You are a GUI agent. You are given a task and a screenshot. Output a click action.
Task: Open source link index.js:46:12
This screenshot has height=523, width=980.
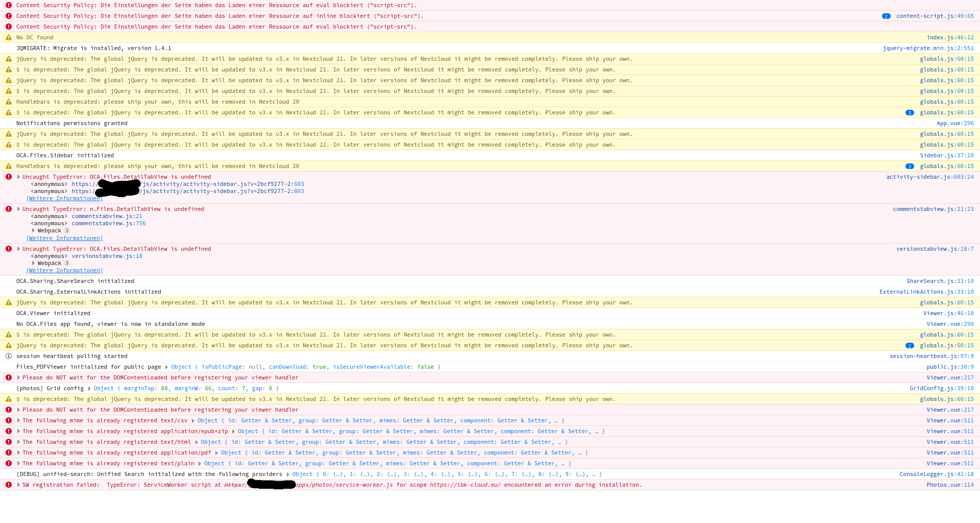pyautogui.click(x=950, y=37)
